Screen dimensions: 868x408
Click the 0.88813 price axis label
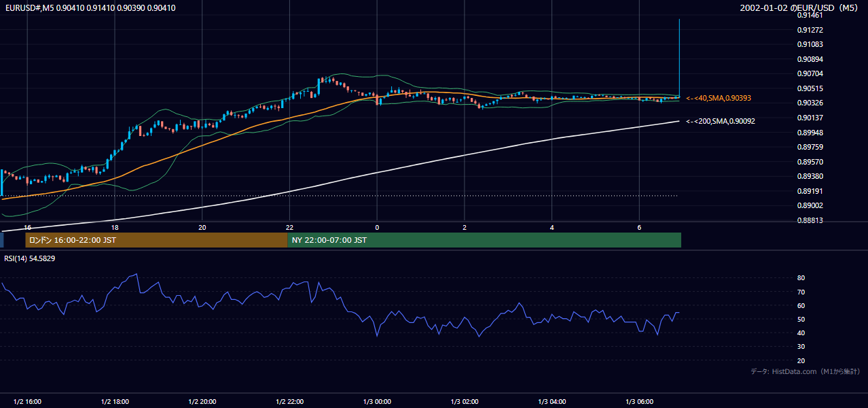810,220
